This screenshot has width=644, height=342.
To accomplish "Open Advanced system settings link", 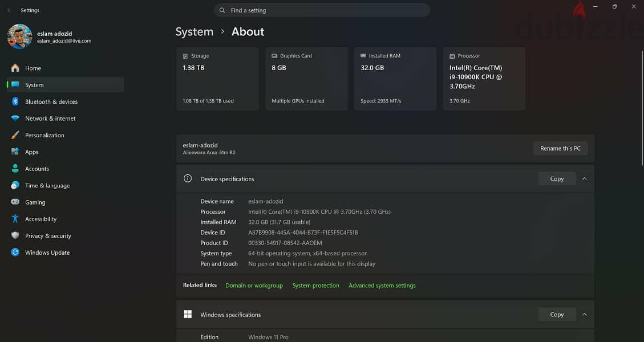I will pos(382,286).
